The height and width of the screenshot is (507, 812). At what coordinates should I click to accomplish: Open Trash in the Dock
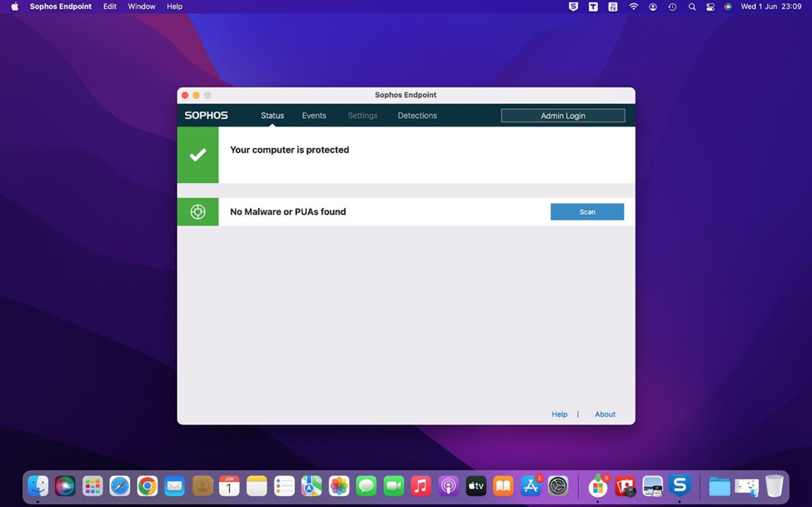[775, 486]
